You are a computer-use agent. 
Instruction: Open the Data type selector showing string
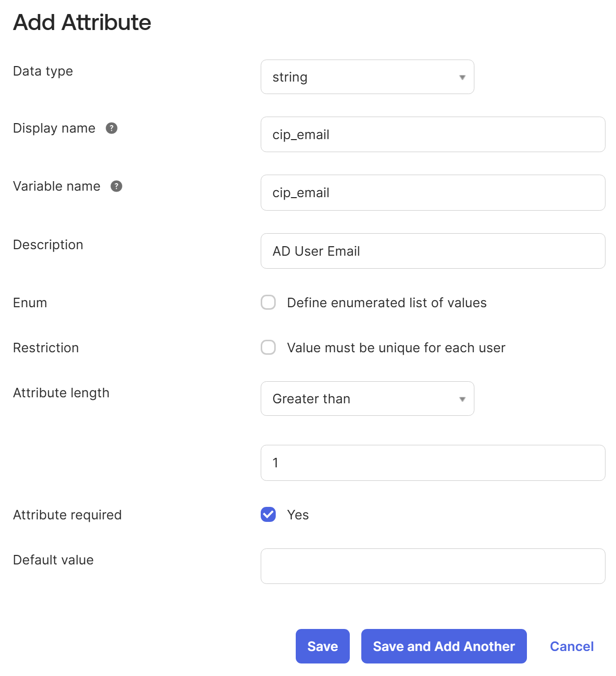coord(367,77)
